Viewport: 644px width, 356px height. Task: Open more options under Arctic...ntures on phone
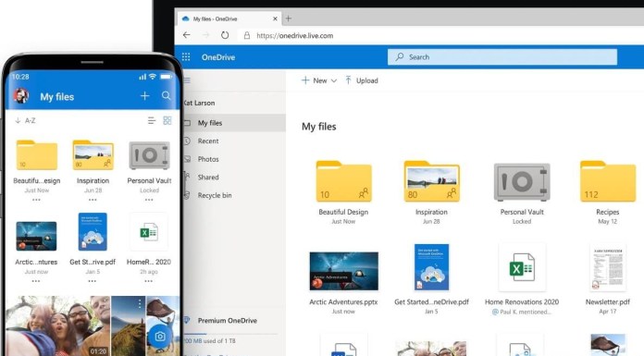tap(36, 281)
